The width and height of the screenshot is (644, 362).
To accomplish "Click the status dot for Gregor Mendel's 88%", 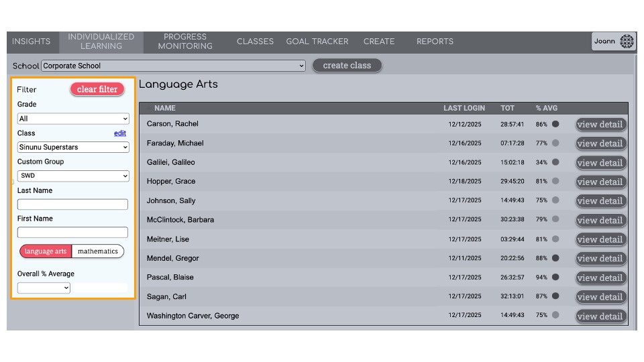I will coord(555,257).
